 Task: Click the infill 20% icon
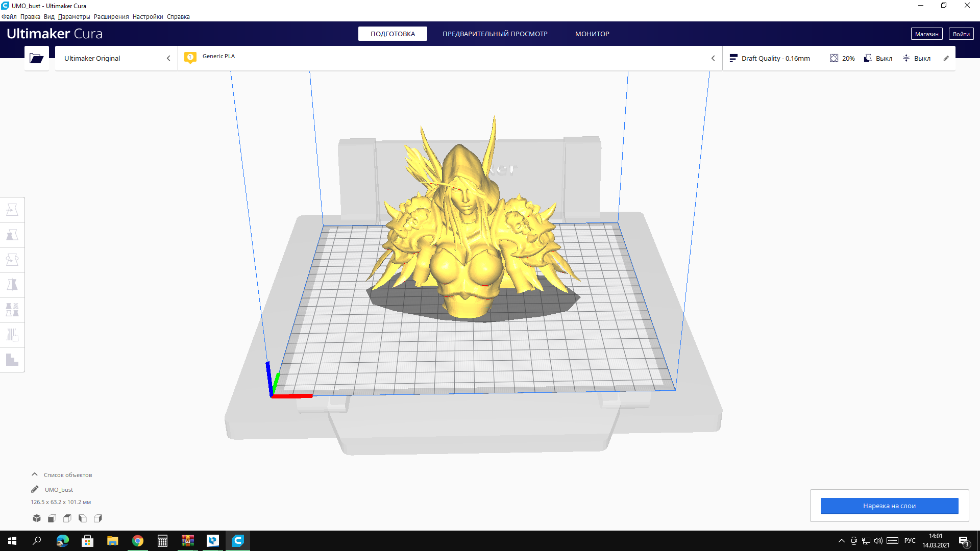834,58
